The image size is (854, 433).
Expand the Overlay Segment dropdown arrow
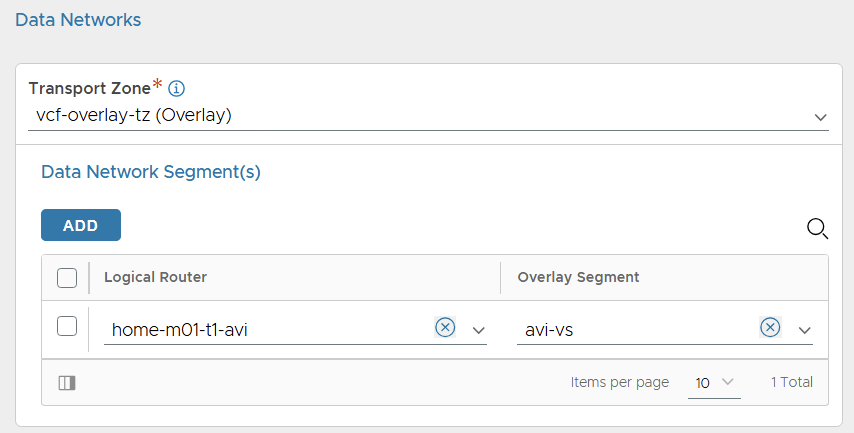[x=804, y=330]
